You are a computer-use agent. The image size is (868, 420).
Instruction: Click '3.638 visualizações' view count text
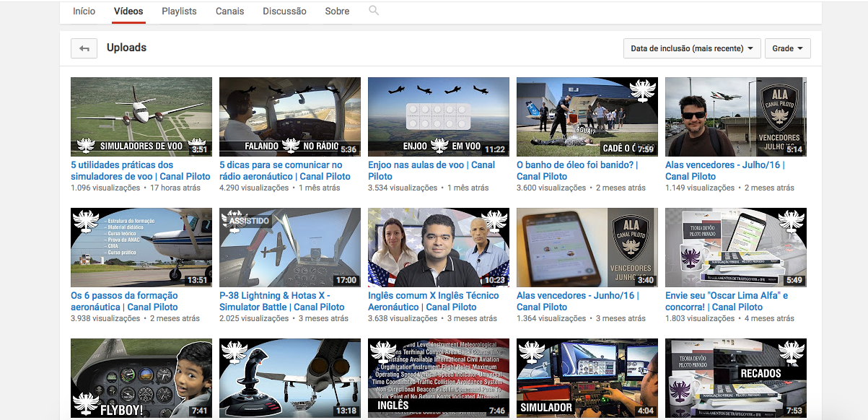[x=403, y=318]
